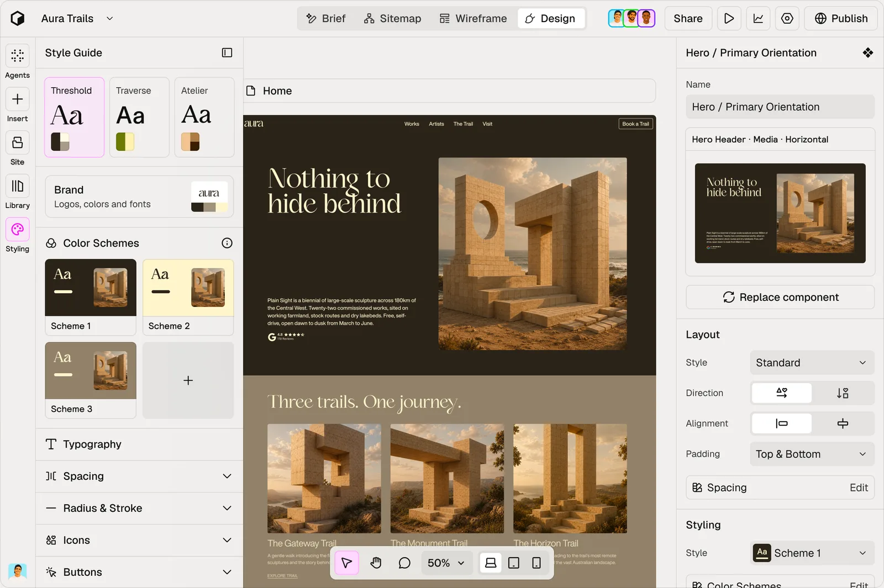Select the Scheme 1 card
Image resolution: width=884 pixels, height=588 pixels.
pyautogui.click(x=91, y=297)
